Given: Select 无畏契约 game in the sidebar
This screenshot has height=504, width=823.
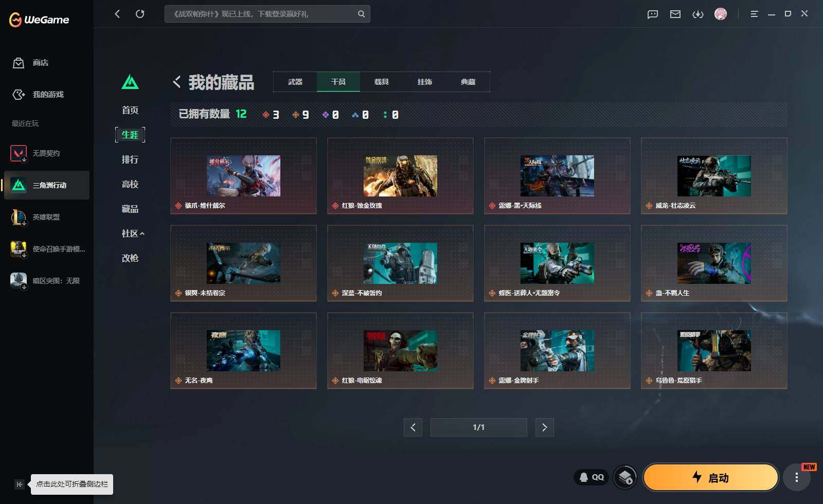Looking at the screenshot, I should tap(46, 153).
